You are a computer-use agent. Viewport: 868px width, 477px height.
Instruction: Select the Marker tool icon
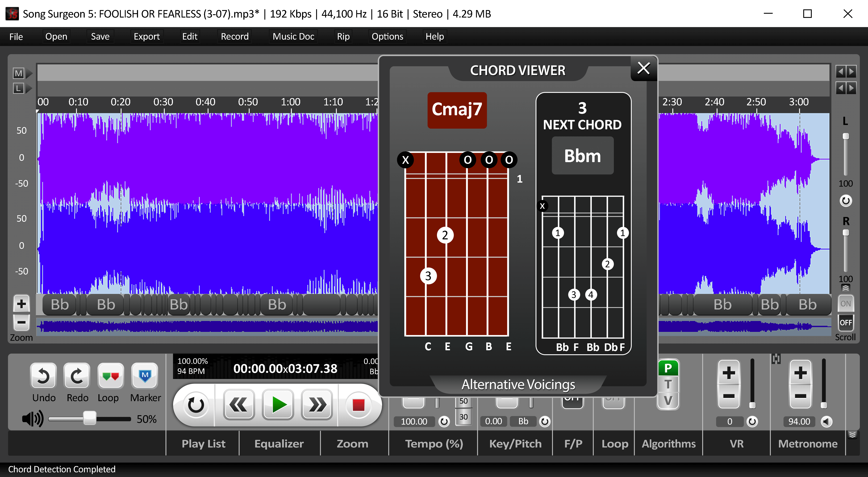[145, 376]
